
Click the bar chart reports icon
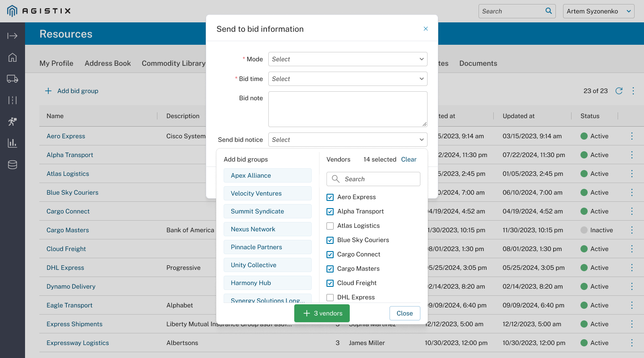pos(13,143)
